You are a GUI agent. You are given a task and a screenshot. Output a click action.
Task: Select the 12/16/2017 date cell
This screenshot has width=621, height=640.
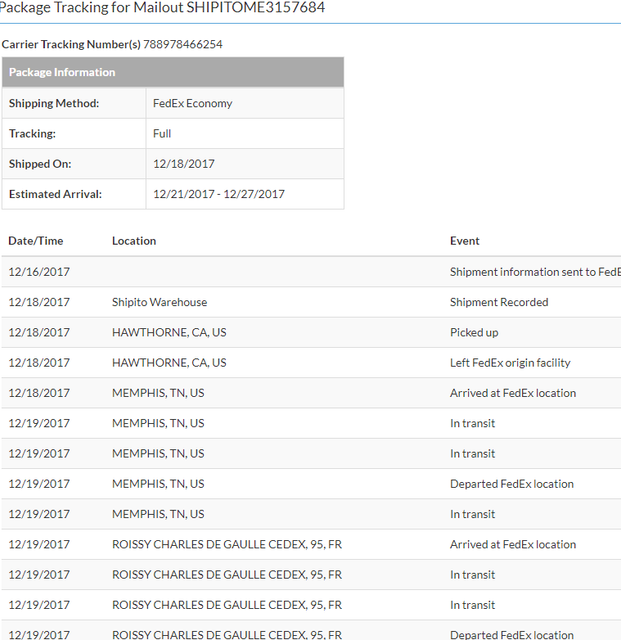[x=39, y=272]
